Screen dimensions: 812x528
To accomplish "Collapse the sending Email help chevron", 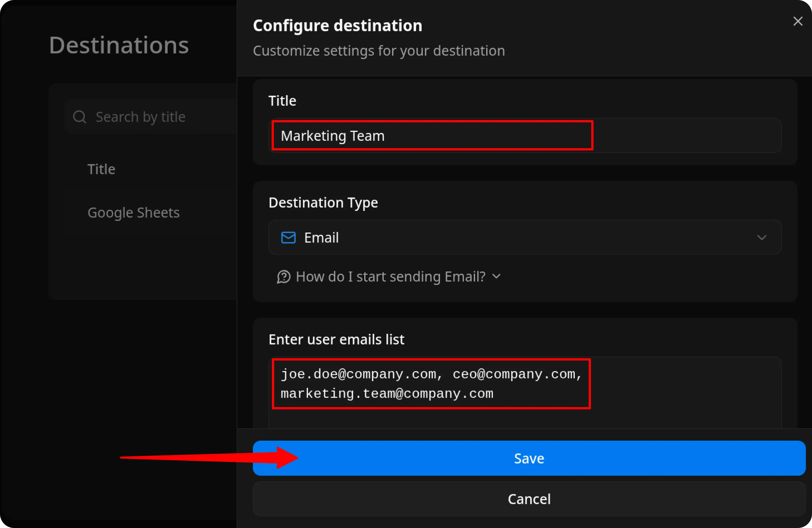I will click(496, 276).
